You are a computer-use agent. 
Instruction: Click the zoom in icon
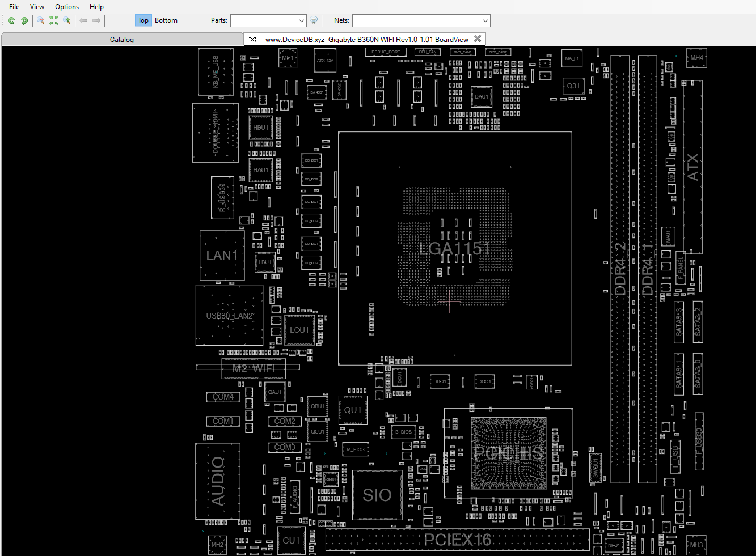67,20
